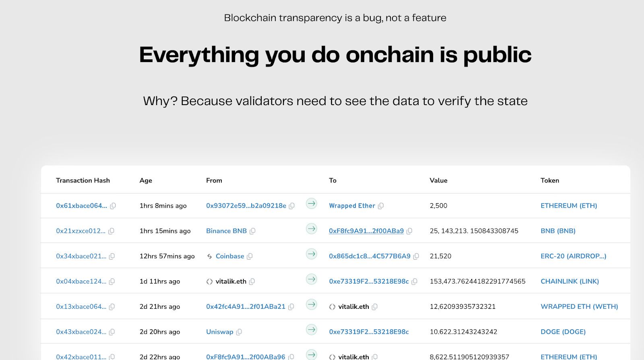644x360 pixels.
Task: Click the Age column header
Action: (146, 180)
